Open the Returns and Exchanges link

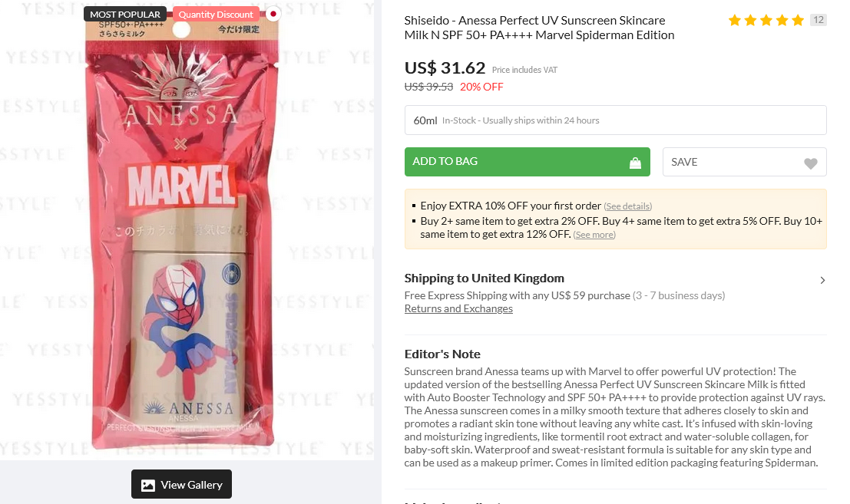coord(458,308)
